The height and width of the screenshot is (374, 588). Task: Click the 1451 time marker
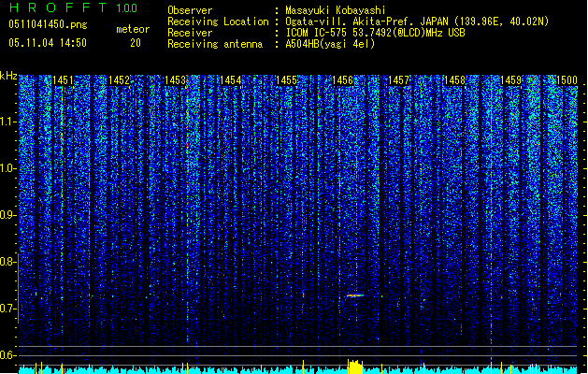point(63,80)
